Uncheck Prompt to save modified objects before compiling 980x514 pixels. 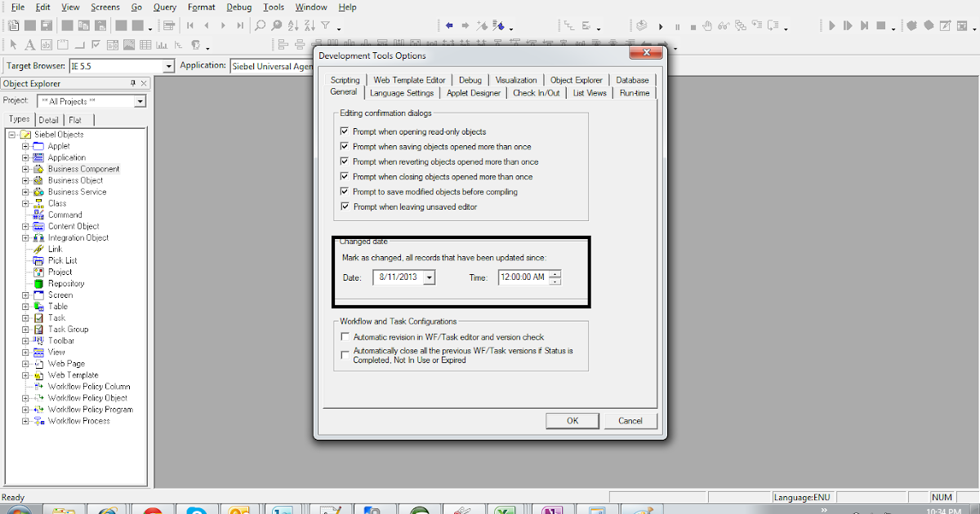point(345,192)
